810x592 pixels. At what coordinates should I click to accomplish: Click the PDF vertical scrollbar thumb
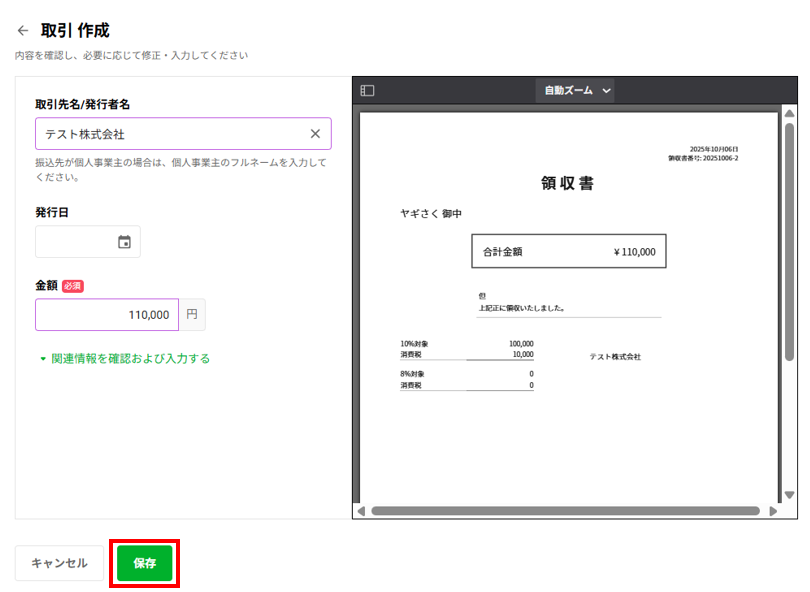[x=789, y=242]
